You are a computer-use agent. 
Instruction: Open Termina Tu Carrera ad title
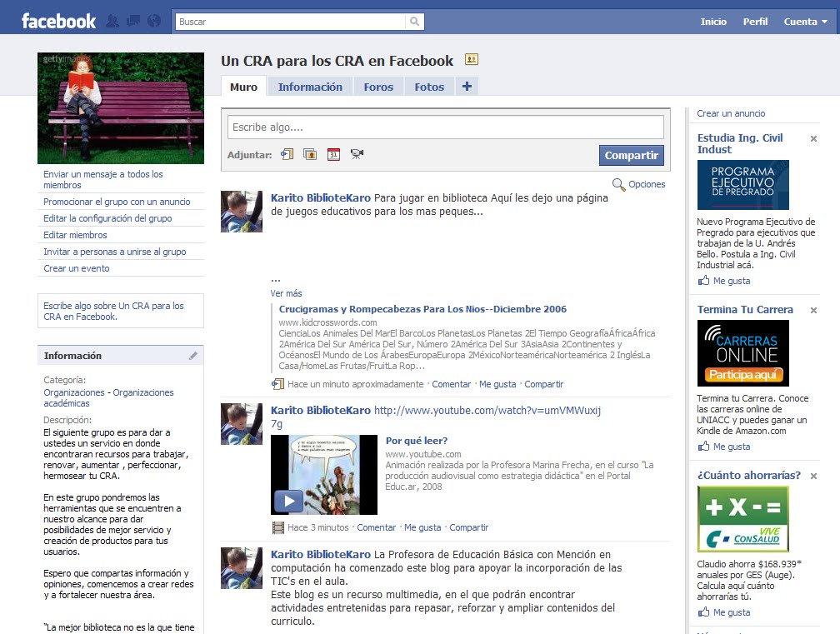pyautogui.click(x=745, y=310)
